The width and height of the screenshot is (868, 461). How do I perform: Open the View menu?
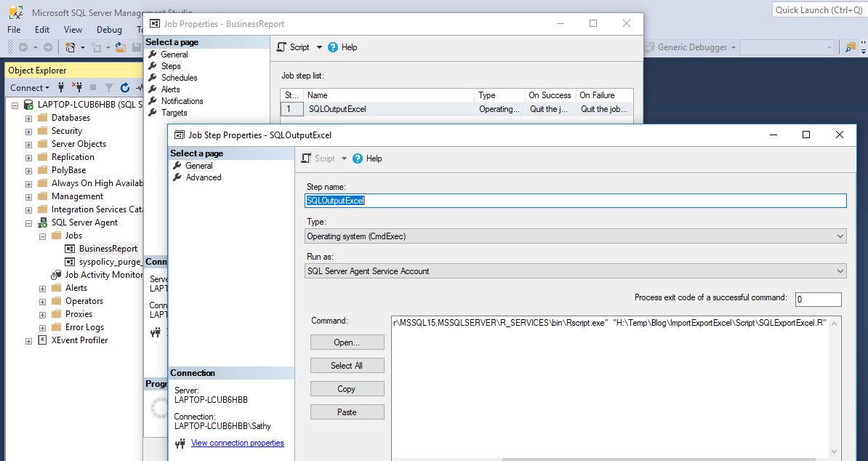pos(73,29)
